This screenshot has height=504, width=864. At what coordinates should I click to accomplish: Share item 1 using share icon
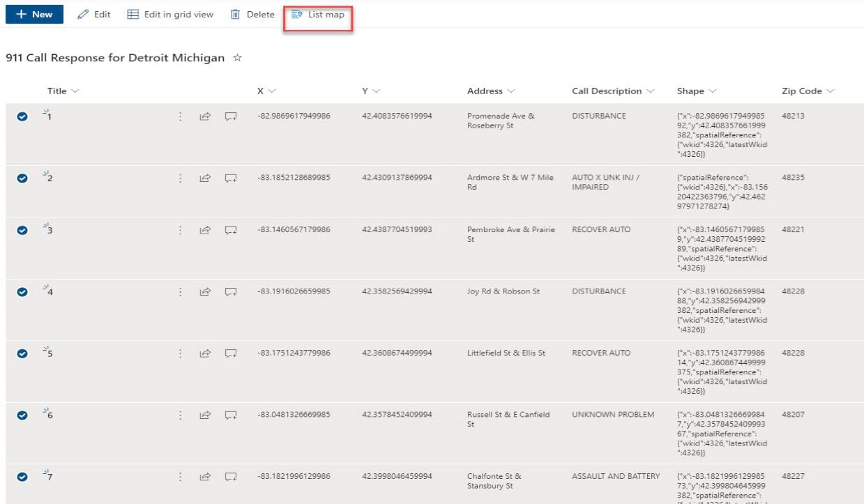tap(205, 117)
